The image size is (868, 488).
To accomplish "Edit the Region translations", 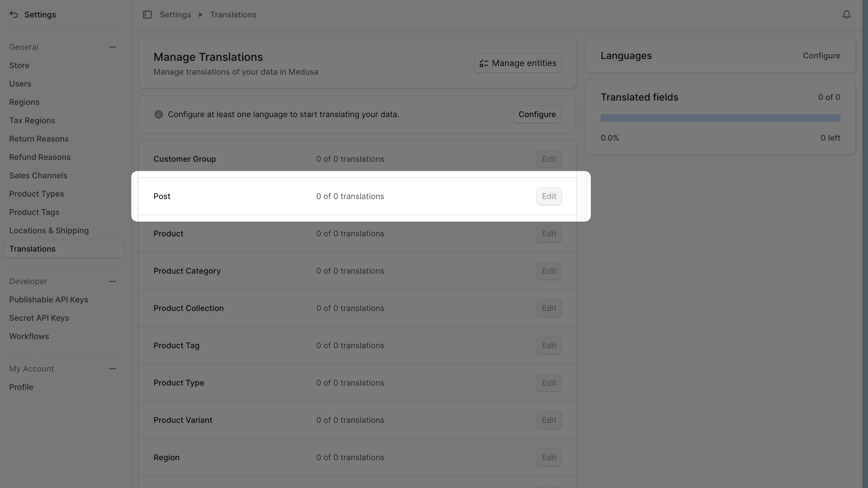I will [x=549, y=457].
